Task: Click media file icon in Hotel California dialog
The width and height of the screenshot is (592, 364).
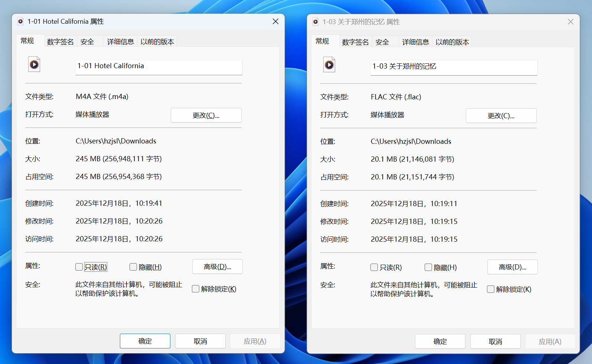Action: 34,64
